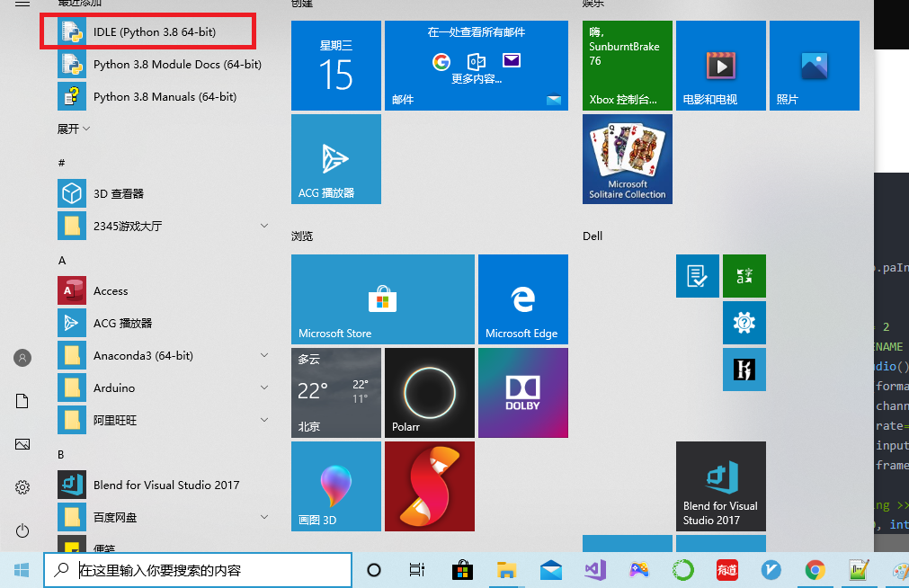Screen dimensions: 909x588
Task: Open Mail from the taskbar
Action: [551, 571]
